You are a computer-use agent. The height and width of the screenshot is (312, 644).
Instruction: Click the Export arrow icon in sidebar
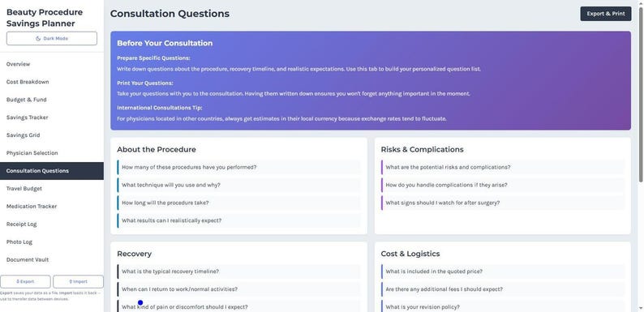[18, 282]
